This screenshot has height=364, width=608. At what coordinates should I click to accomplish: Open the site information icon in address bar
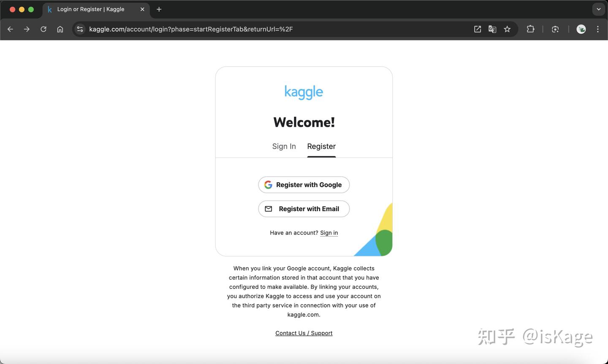80,29
